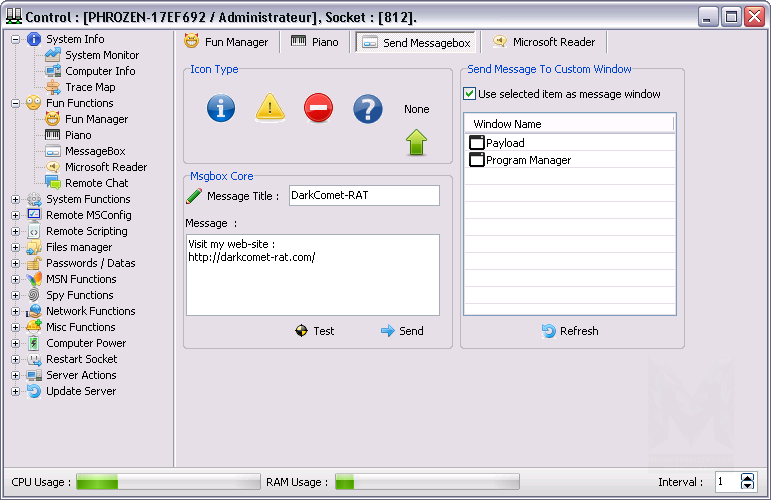Expand the Spy Functions tree node

(x=15, y=295)
